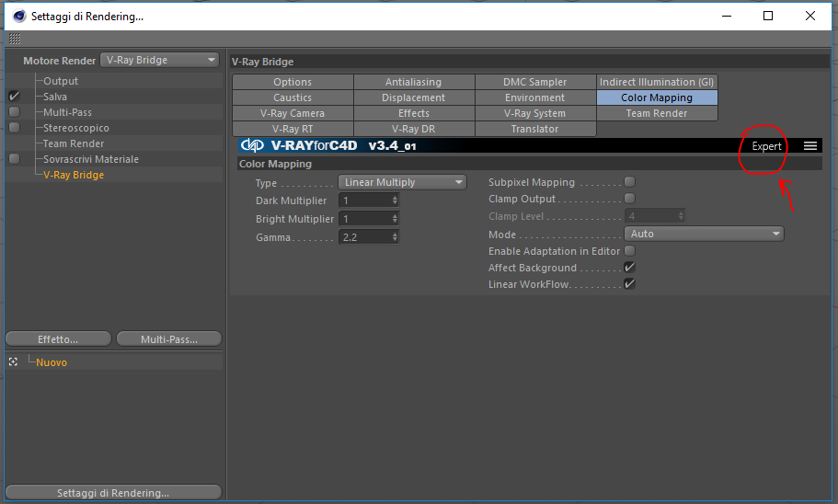Open the V-Ray Camera tab
Screen dimensions: 838x504
pos(293,113)
